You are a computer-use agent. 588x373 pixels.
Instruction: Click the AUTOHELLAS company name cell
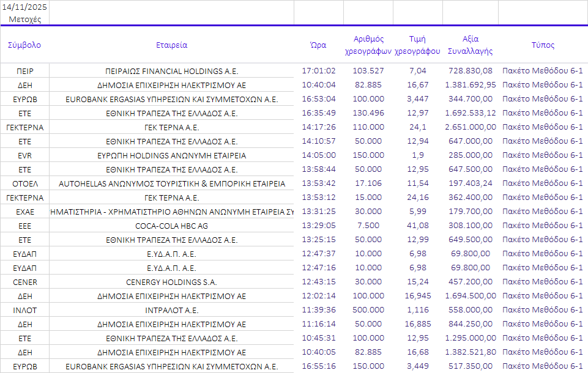(171, 183)
